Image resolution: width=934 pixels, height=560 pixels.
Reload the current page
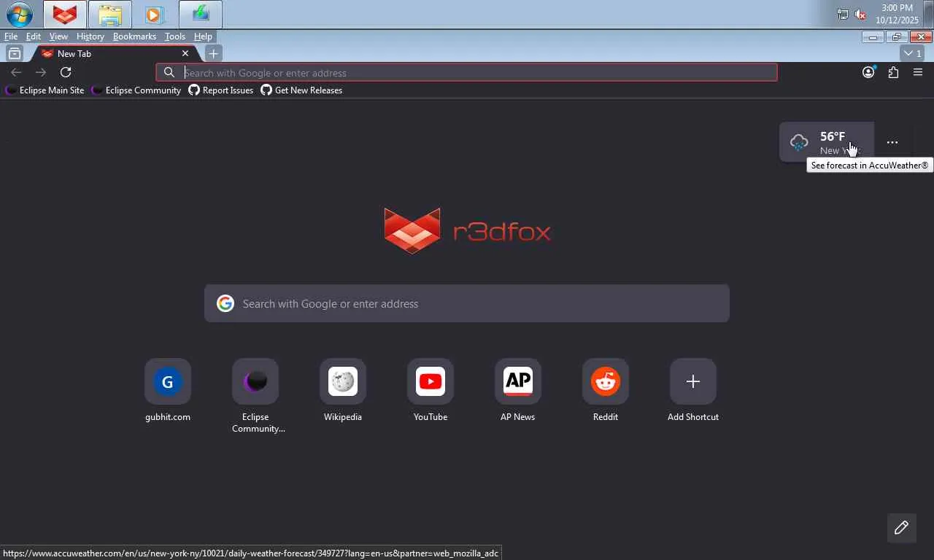coord(66,72)
